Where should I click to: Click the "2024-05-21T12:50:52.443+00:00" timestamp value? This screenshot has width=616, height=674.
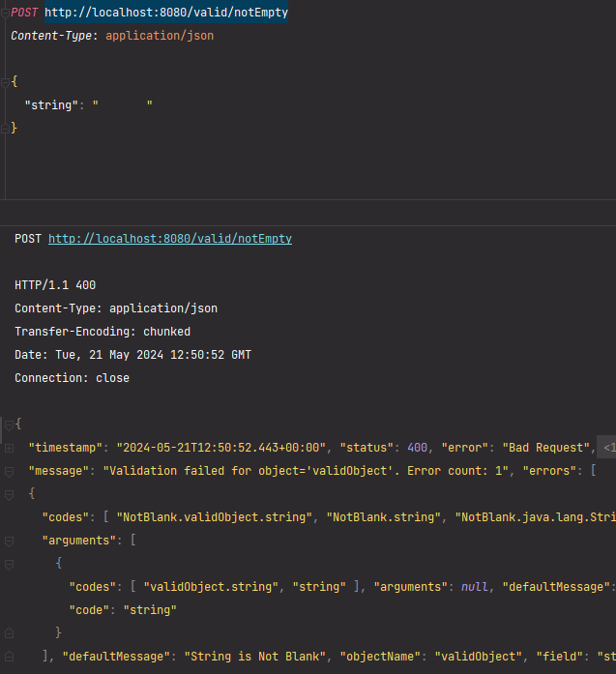[x=221, y=448]
